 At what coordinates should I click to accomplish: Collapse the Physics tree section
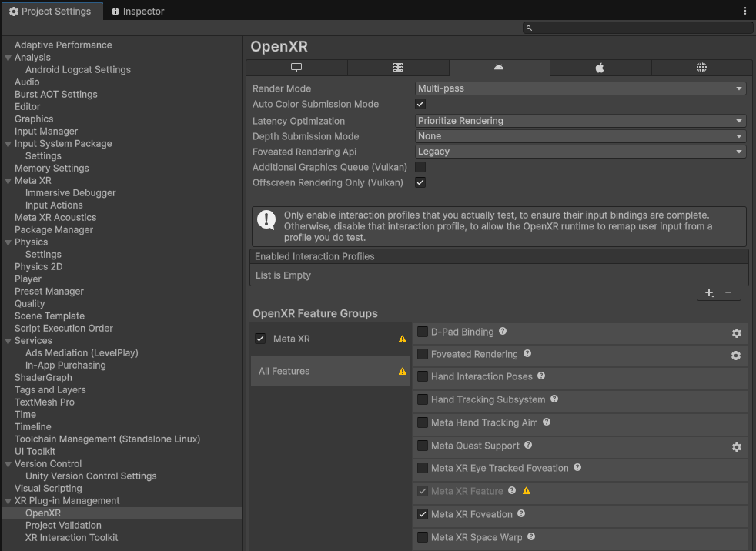click(8, 242)
